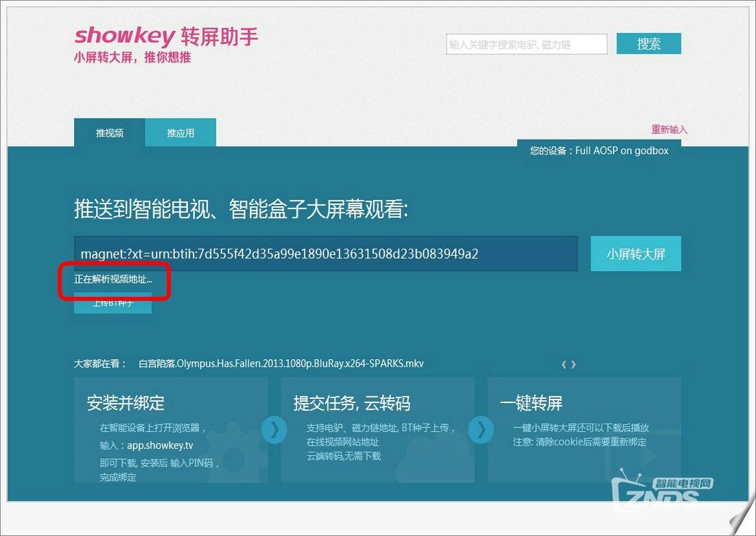Show next item in 大家都在看 ticker
Viewport: 756px width, 536px height.
pyautogui.click(x=574, y=365)
